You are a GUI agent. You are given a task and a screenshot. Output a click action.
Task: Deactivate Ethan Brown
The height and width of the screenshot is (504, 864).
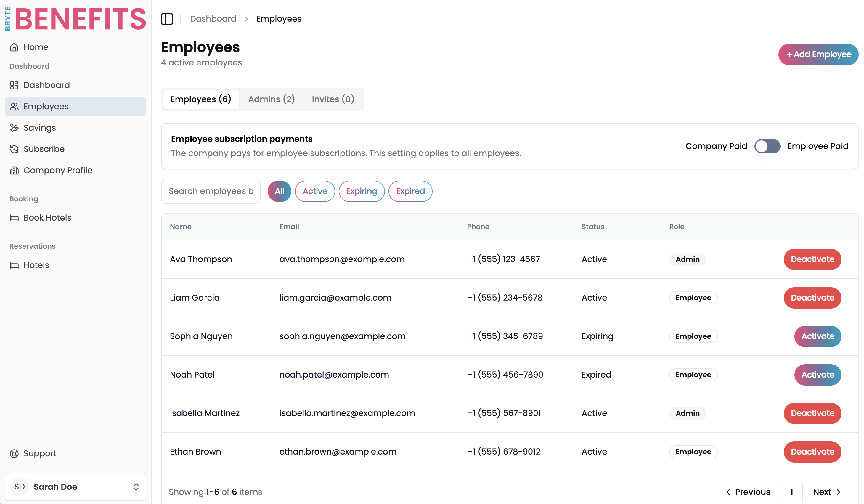[812, 452]
